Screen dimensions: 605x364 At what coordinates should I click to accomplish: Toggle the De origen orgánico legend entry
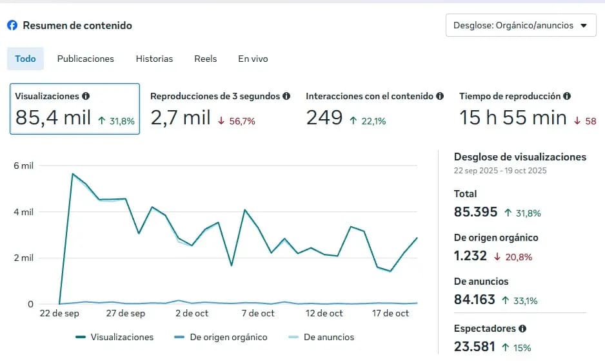221,337
